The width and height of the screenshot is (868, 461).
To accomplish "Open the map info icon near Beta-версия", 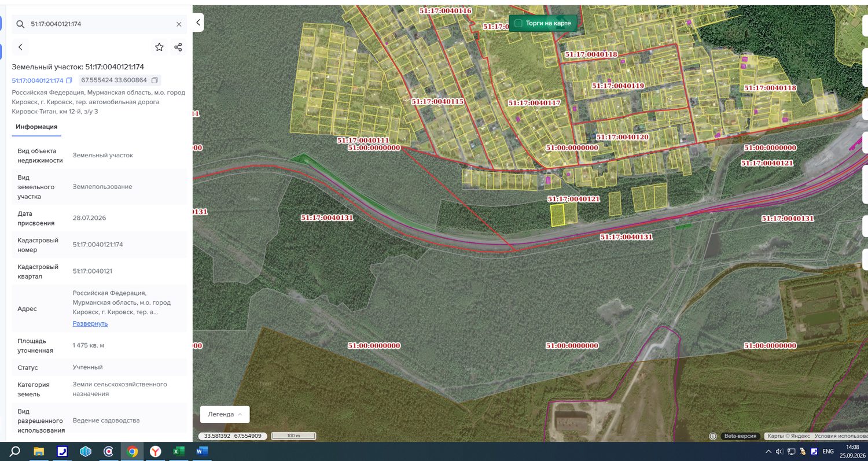I will tap(713, 436).
